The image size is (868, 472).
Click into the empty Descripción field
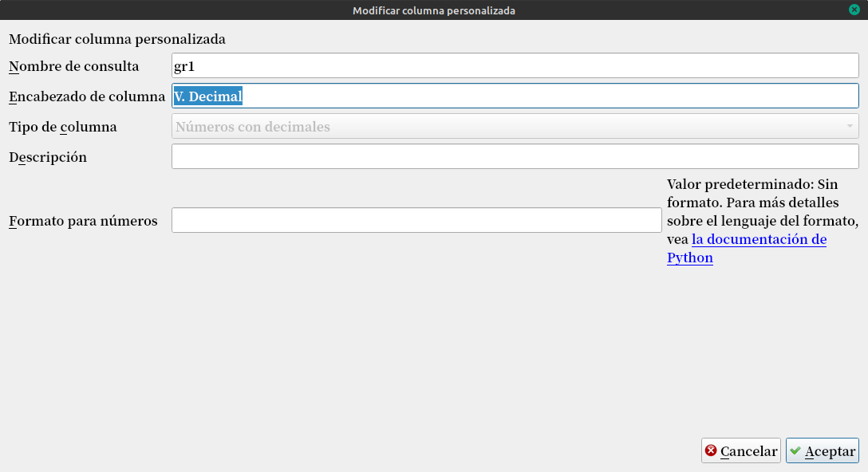[x=515, y=157]
